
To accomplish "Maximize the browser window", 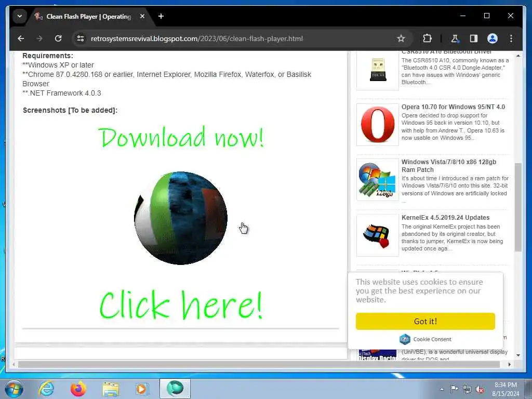I will click(x=486, y=16).
